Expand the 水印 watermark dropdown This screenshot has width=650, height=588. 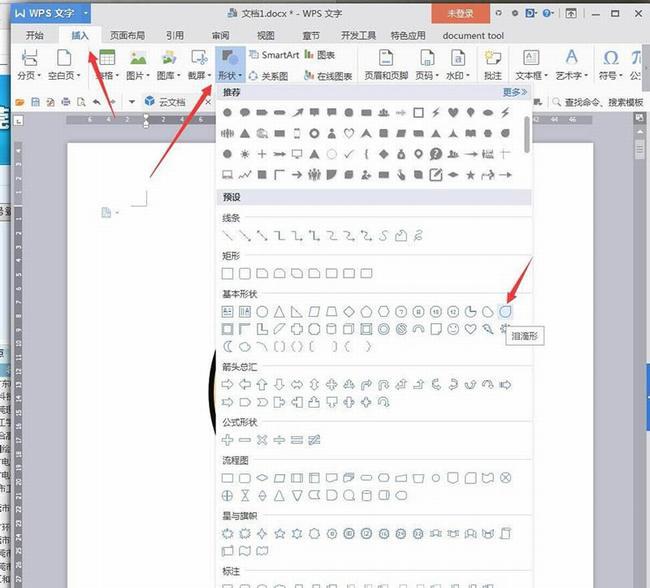pyautogui.click(x=458, y=64)
